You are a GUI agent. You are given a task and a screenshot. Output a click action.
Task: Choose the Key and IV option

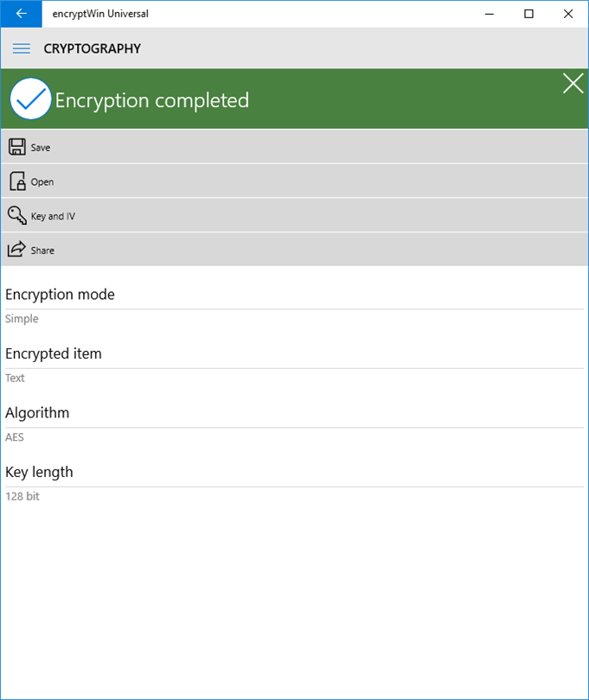pyautogui.click(x=53, y=216)
